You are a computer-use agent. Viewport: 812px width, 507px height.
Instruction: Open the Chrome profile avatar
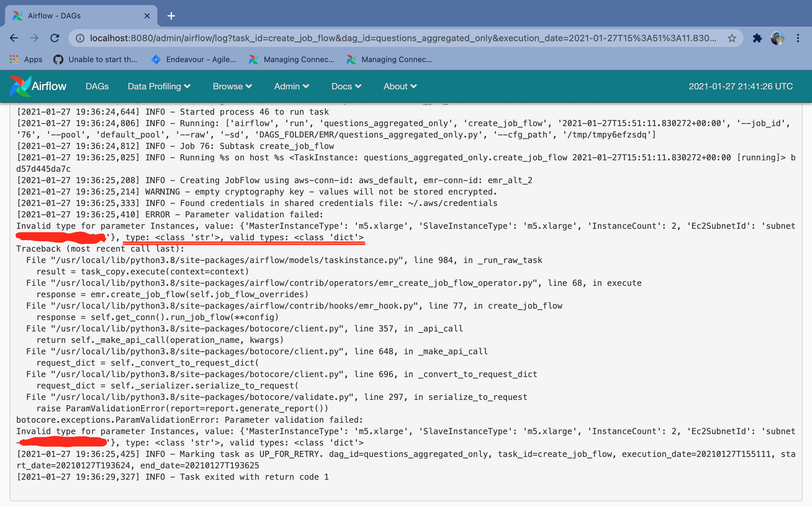tap(777, 38)
